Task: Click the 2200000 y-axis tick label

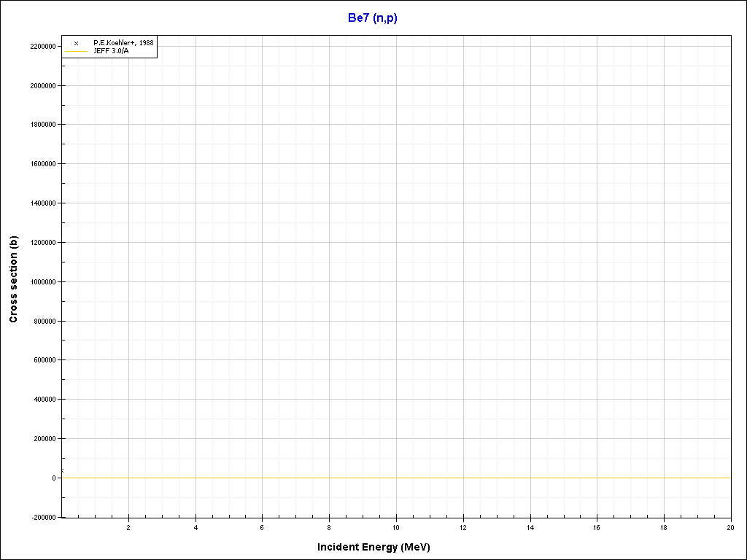Action: coord(41,47)
